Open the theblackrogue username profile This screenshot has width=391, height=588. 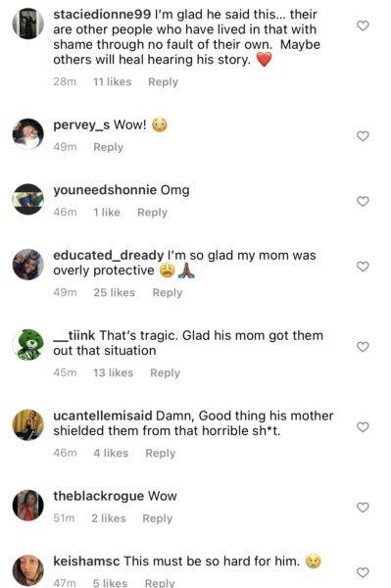click(x=99, y=496)
